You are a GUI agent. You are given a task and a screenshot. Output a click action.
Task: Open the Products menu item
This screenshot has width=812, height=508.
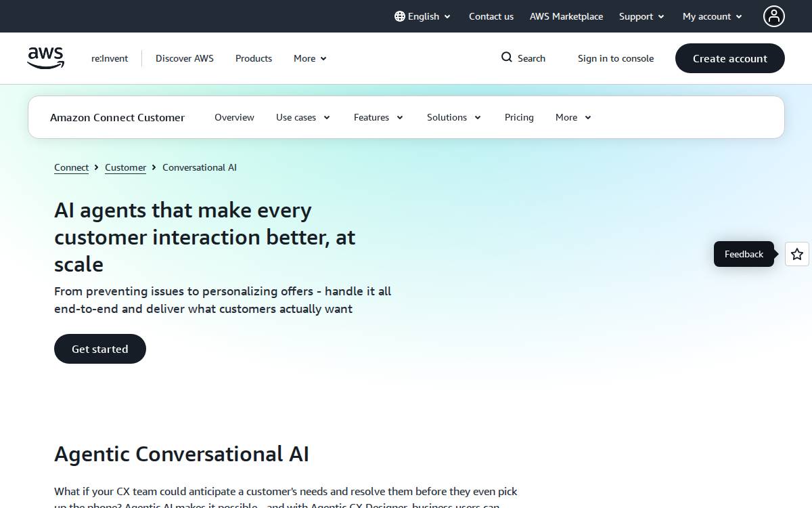tap(254, 58)
